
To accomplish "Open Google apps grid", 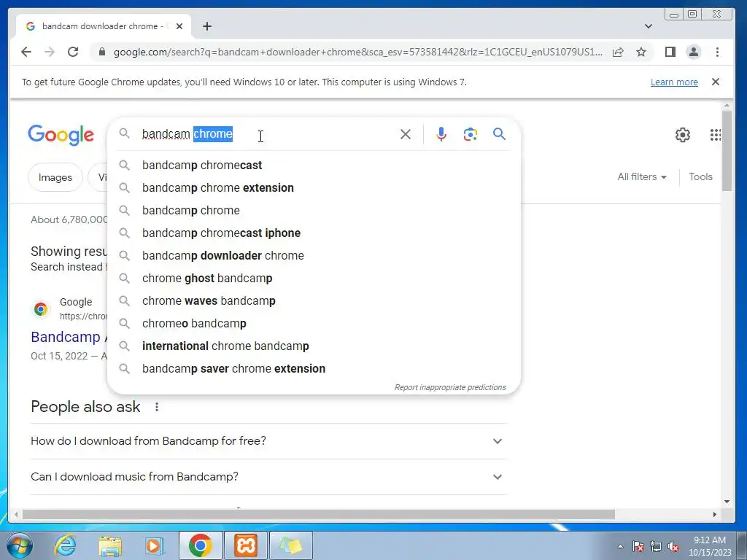I will pyautogui.click(x=715, y=135).
